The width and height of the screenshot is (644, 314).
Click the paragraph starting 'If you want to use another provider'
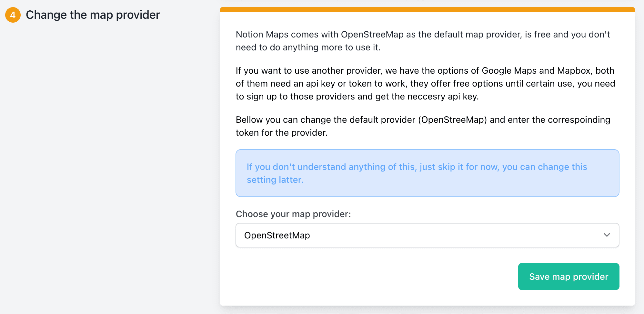425,83
